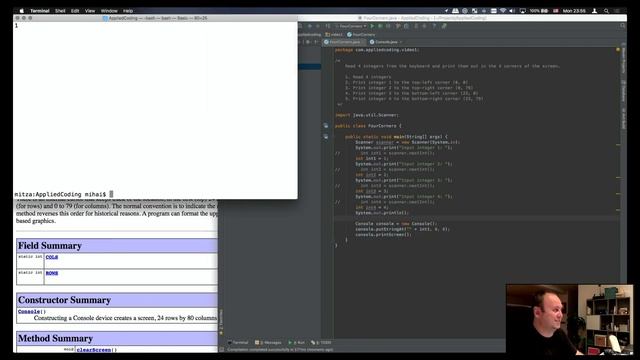Open the Shell menu

click(60, 11)
